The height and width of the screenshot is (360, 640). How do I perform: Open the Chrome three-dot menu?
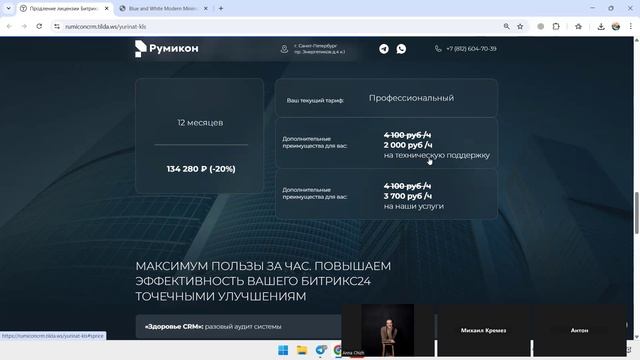pos(631,26)
